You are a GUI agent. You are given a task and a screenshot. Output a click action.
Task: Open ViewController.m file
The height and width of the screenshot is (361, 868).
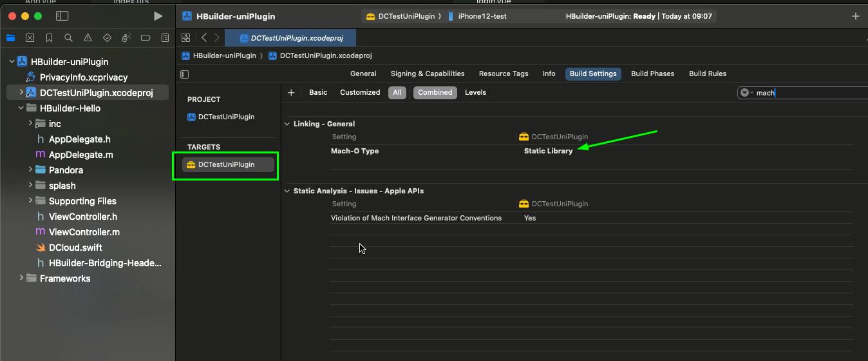tap(84, 232)
